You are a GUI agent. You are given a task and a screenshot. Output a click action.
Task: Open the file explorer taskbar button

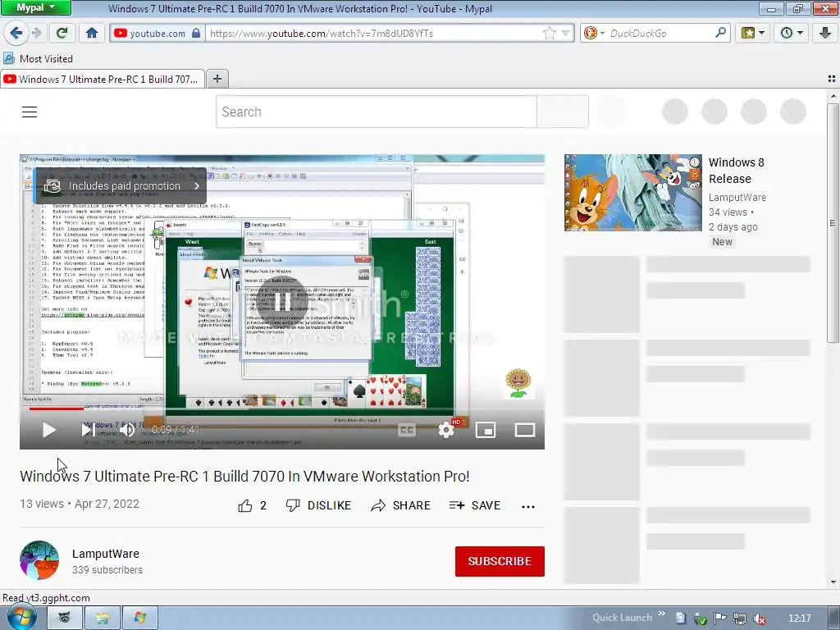[103, 618]
